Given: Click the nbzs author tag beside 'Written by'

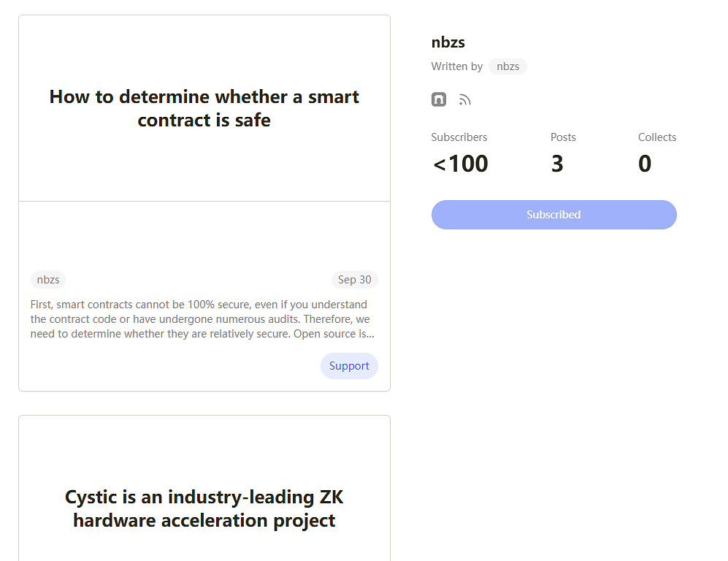Looking at the screenshot, I should (x=507, y=66).
